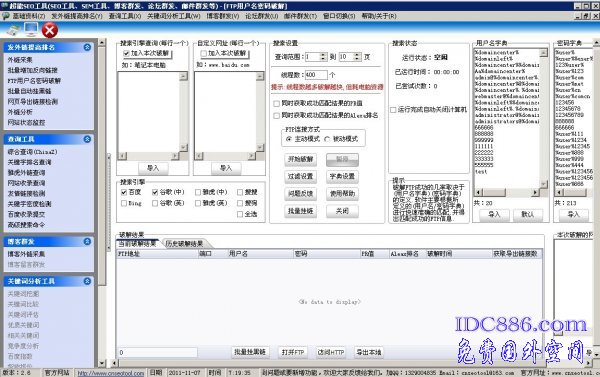
Task: Uncheck the 百度 search engine checkbox
Action: pyautogui.click(x=124, y=192)
